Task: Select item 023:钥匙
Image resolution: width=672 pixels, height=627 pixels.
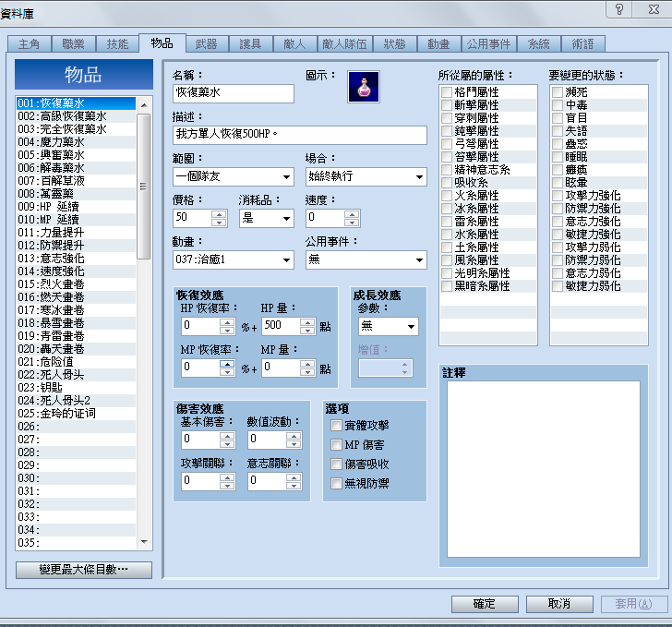Action: (x=77, y=388)
